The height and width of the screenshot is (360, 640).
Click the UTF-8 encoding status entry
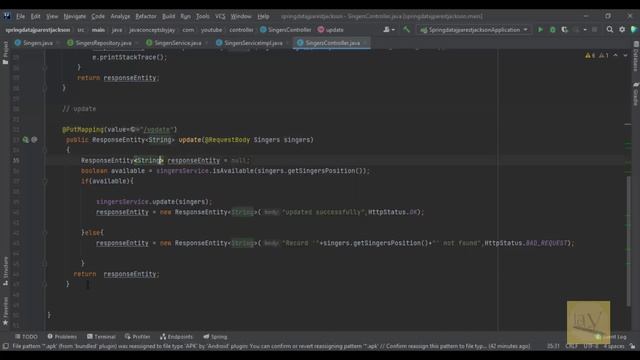(591, 346)
